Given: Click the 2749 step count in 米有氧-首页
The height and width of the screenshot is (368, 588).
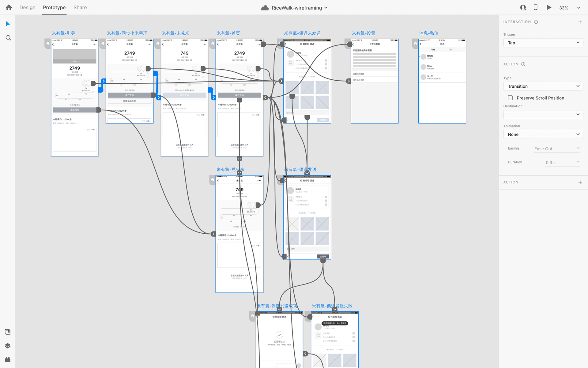Looking at the screenshot, I should pos(239,53).
